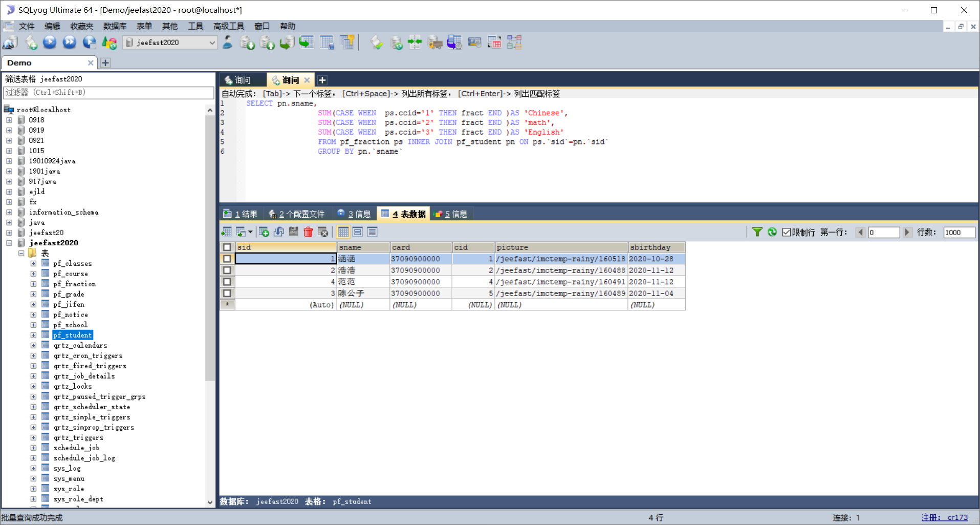Switch to text view mode icon
Image resolution: width=980 pixels, height=525 pixels.
pyautogui.click(x=372, y=232)
